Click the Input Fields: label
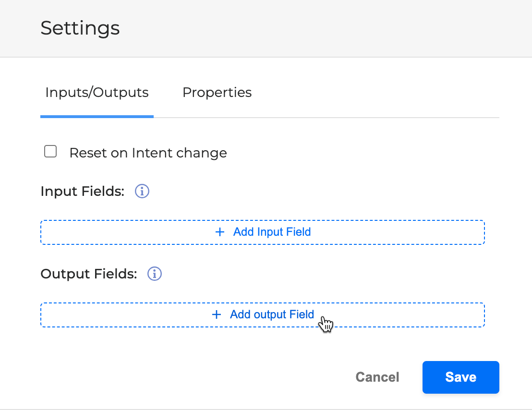Image resolution: width=532 pixels, height=410 pixels. 83,191
